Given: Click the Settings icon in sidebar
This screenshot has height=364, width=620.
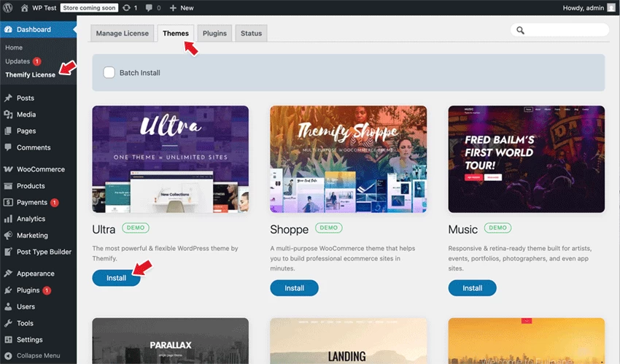Looking at the screenshot, I should tap(8, 339).
